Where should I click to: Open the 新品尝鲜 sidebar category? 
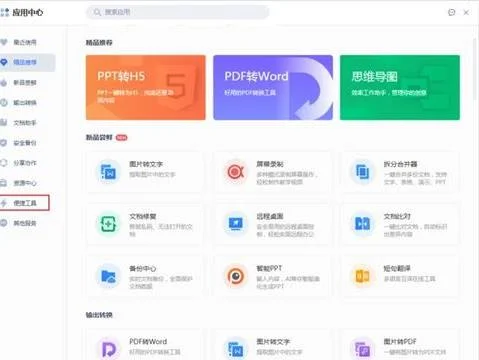pos(25,83)
